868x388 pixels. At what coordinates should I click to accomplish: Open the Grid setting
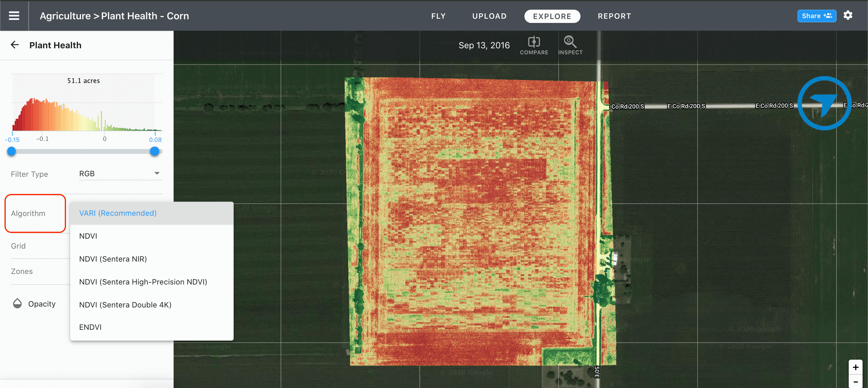[x=18, y=246]
